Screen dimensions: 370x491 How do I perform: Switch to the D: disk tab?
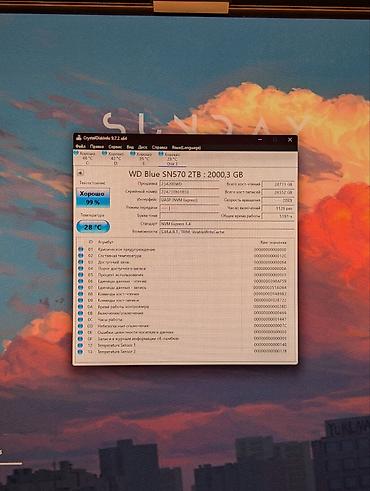(x=115, y=158)
